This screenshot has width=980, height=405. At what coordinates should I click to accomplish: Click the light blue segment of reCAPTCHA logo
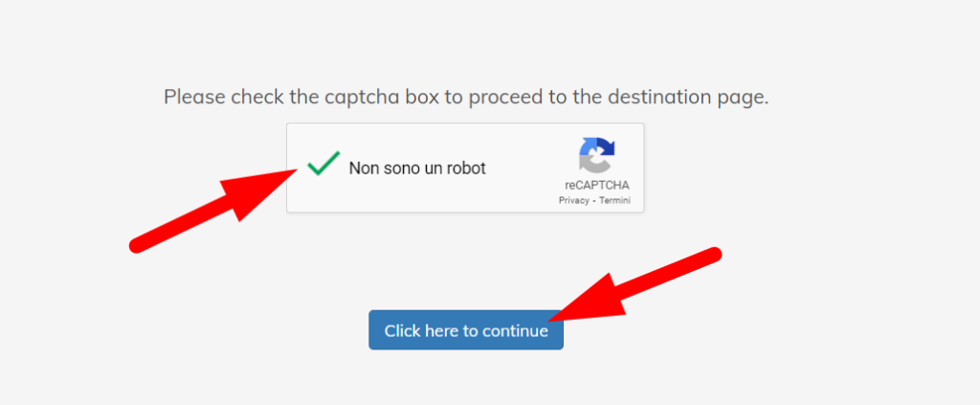(588, 146)
